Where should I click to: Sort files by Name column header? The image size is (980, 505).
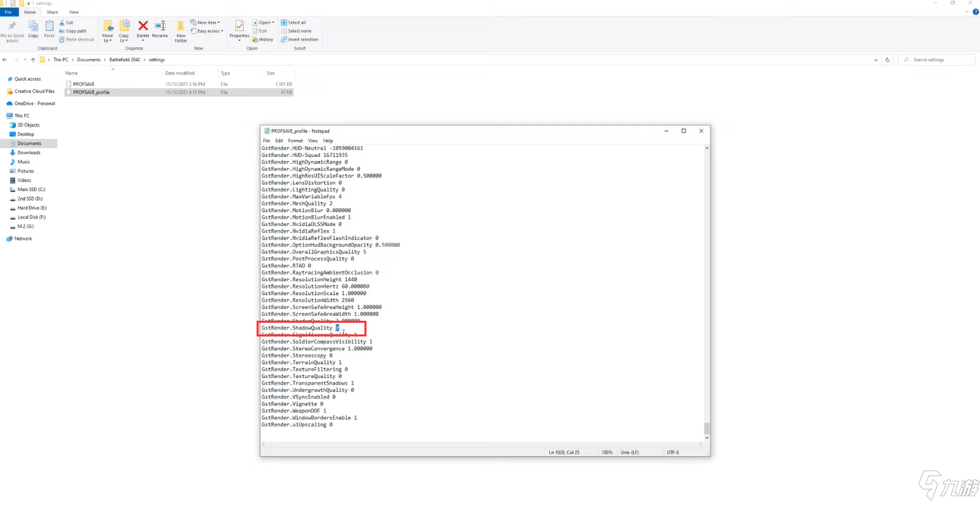click(x=71, y=73)
